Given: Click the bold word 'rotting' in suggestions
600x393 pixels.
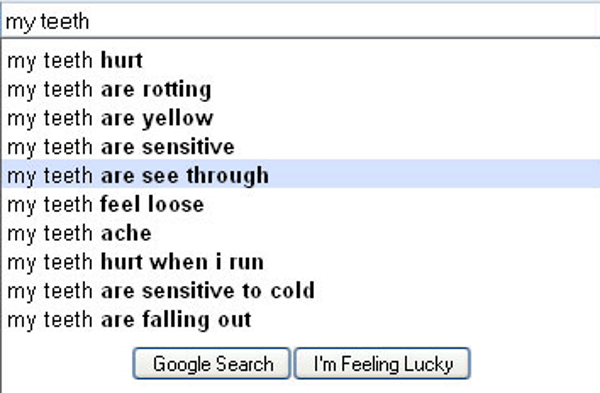Looking at the screenshot, I should tap(177, 90).
